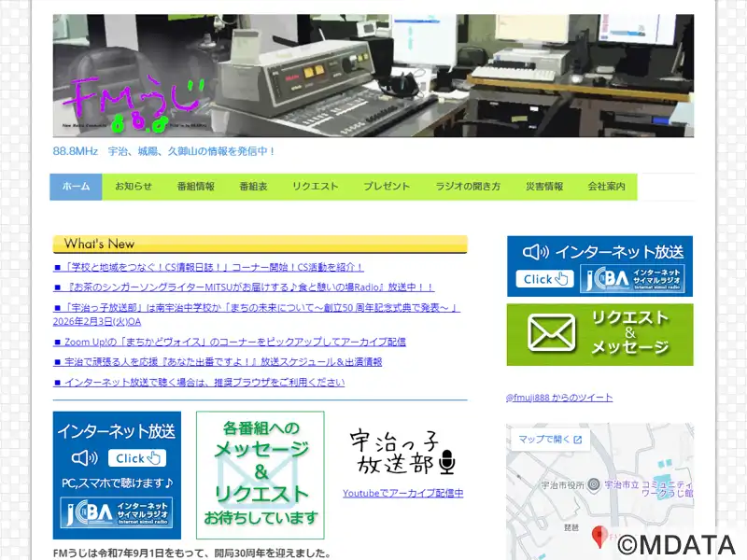This screenshot has height=560, width=747.
Task: Click the JCBA logo in the sidebar banner
Action: pyautogui.click(x=632, y=279)
